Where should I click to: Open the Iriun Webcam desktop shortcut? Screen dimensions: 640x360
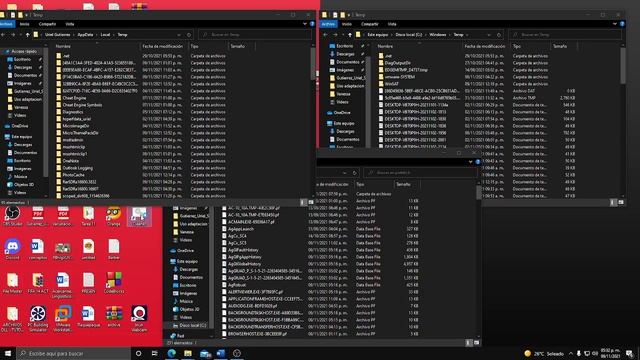coord(139,319)
